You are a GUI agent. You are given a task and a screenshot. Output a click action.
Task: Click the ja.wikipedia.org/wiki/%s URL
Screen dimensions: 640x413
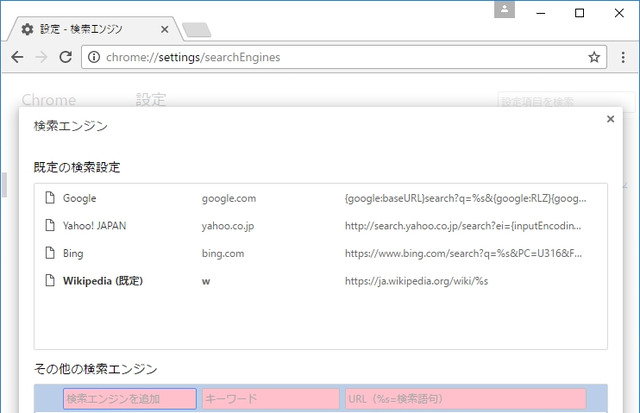[416, 281]
